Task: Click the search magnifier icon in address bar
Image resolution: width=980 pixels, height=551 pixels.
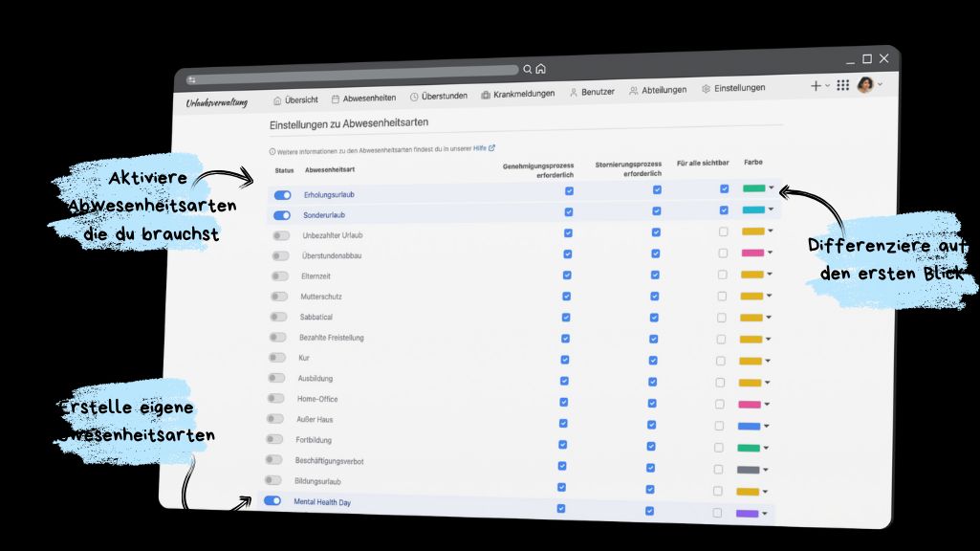Action: pyautogui.click(x=528, y=70)
